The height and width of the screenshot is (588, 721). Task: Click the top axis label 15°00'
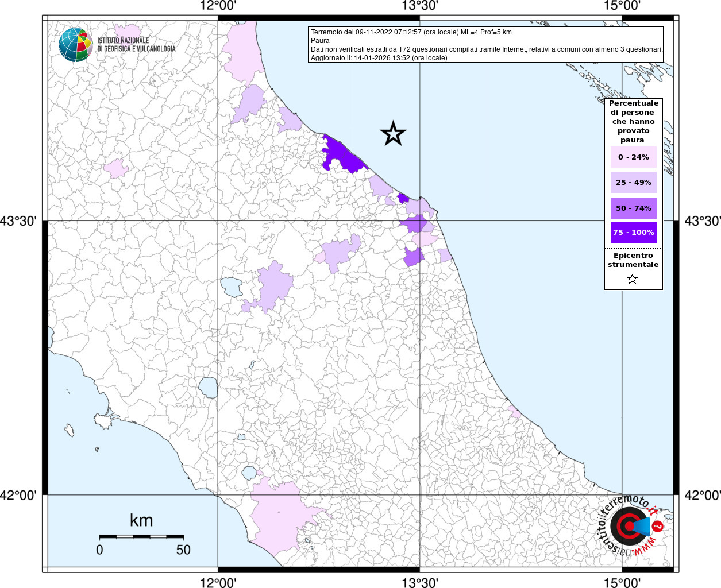click(622, 6)
